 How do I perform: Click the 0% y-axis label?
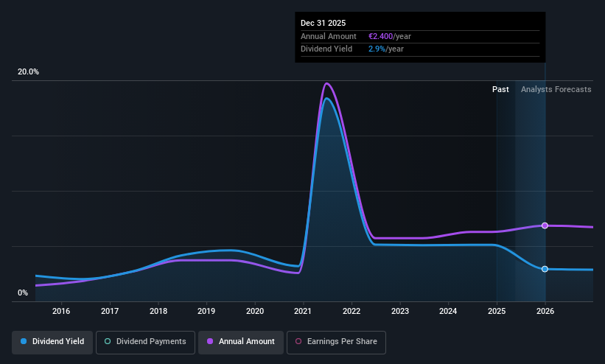tap(23, 293)
